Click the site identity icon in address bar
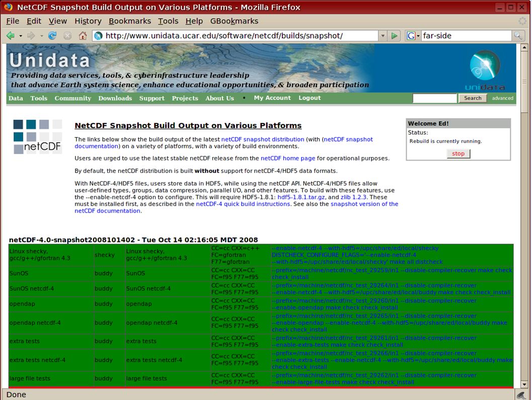 coord(98,36)
